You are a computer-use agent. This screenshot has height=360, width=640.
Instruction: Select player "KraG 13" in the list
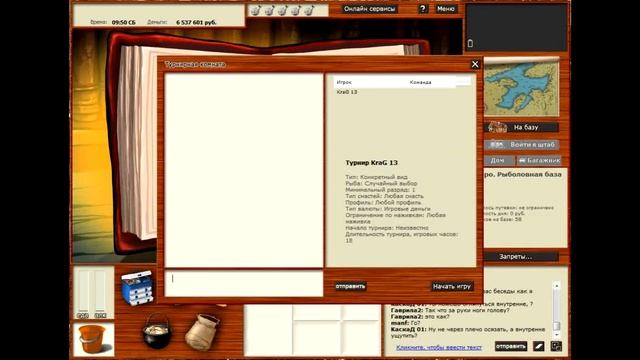[x=347, y=92]
